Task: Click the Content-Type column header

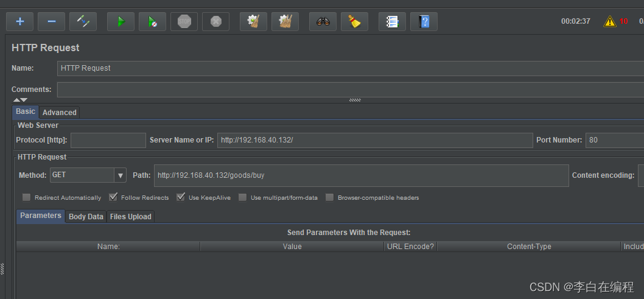Action: [529, 247]
